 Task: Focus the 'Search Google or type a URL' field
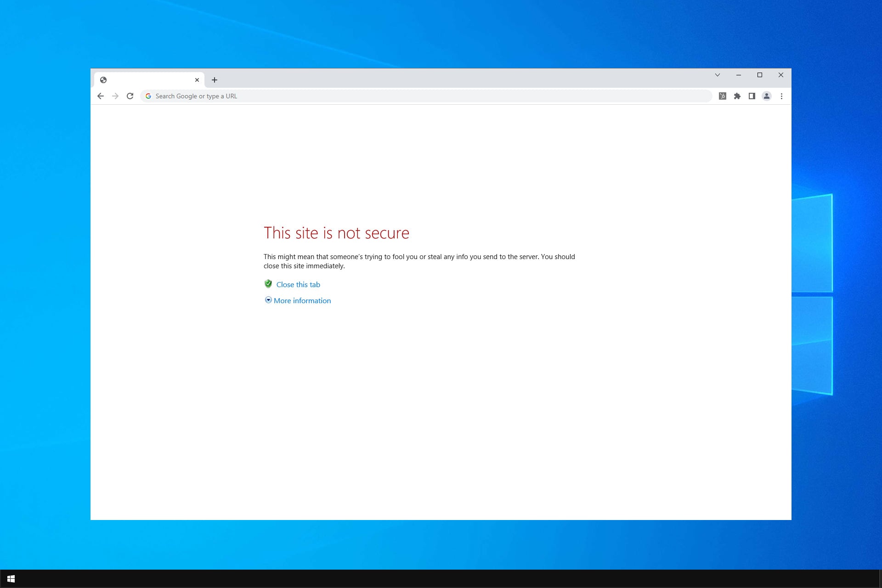pyautogui.click(x=413, y=96)
